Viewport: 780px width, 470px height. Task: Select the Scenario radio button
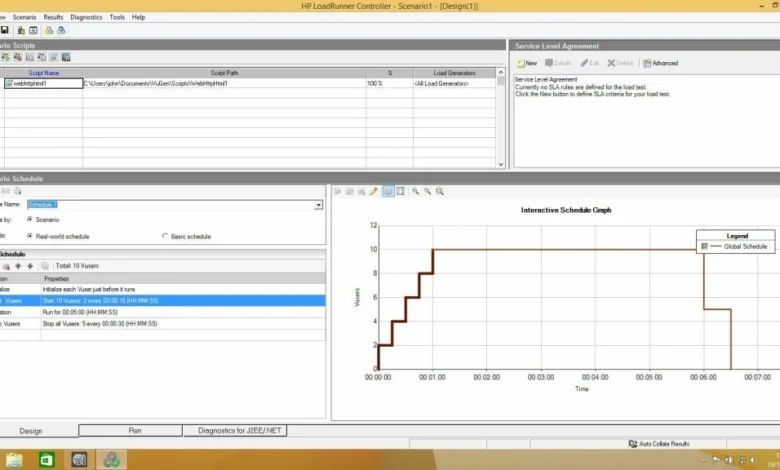[x=30, y=219]
